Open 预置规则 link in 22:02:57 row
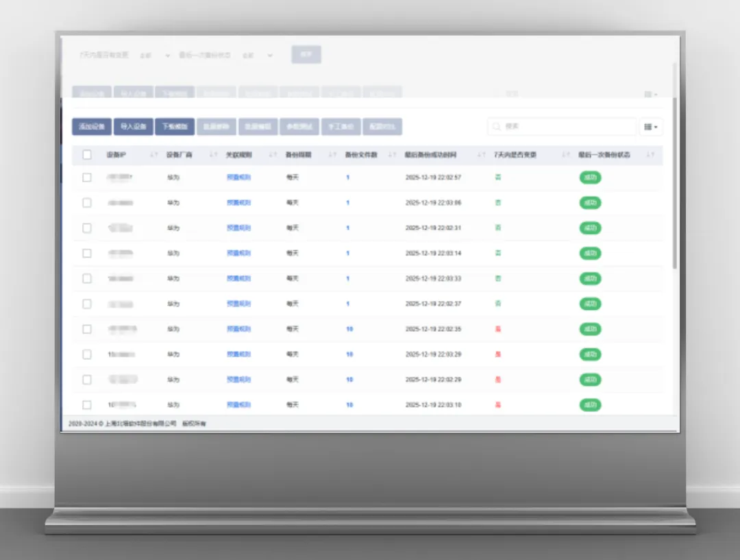740x560 pixels. coord(239,178)
